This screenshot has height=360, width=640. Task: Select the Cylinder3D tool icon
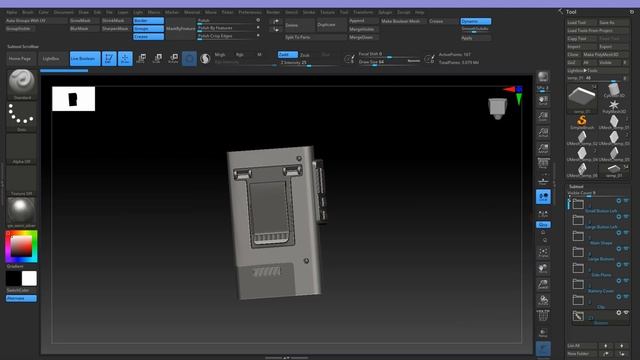613,90
